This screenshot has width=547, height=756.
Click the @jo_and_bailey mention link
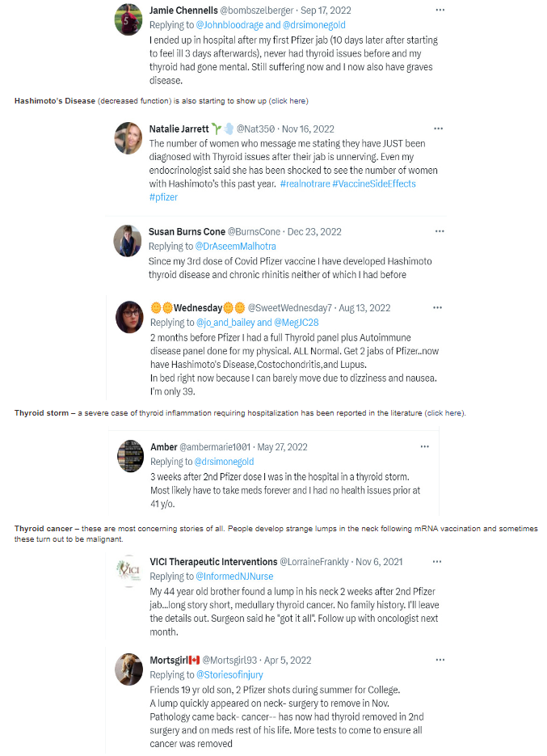tap(230, 323)
